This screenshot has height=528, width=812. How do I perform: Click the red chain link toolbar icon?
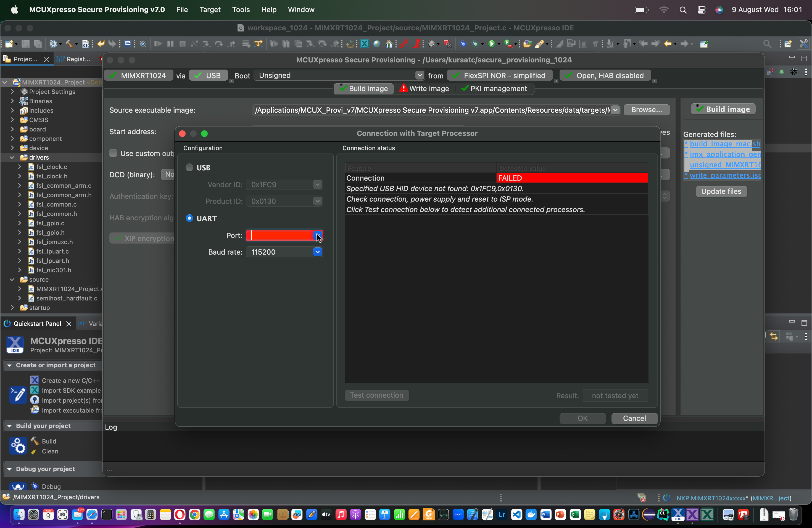[404, 44]
